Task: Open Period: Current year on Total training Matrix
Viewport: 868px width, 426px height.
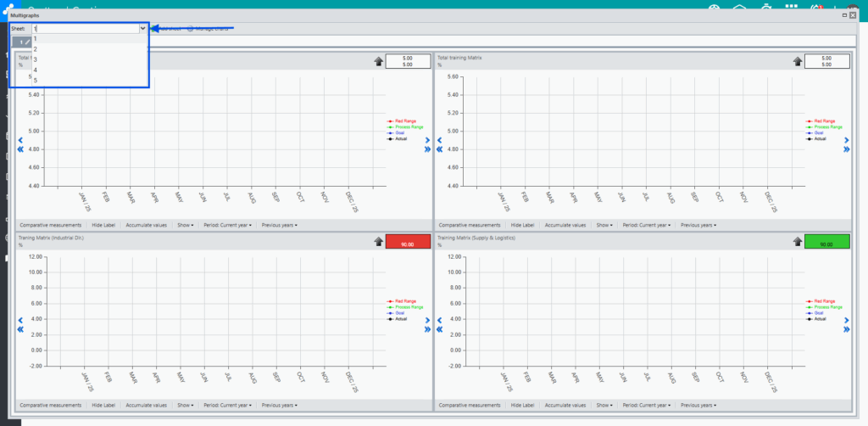Action: pyautogui.click(x=647, y=226)
